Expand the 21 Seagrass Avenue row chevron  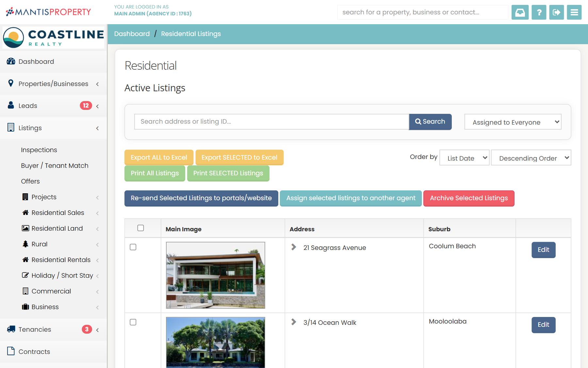[294, 247]
